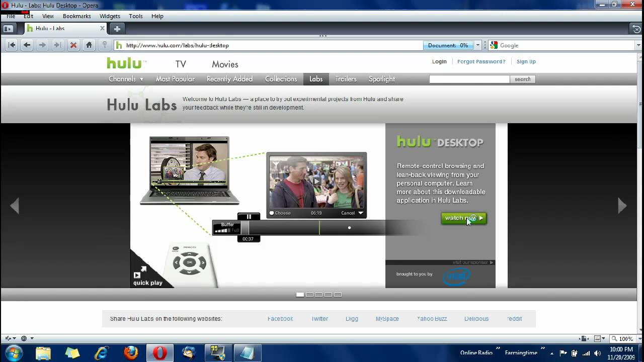Click the volume speaker tray icon
644x362 pixels.
click(597, 353)
